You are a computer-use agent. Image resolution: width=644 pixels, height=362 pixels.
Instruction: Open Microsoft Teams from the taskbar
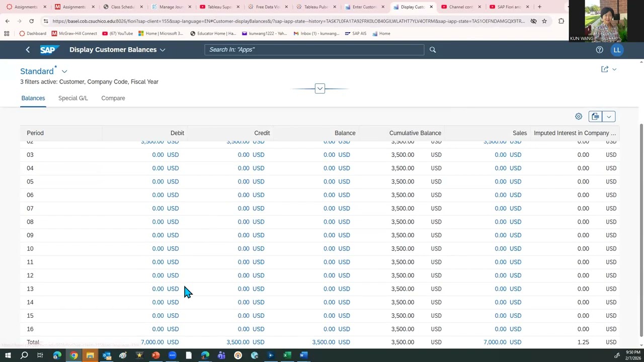click(221, 355)
